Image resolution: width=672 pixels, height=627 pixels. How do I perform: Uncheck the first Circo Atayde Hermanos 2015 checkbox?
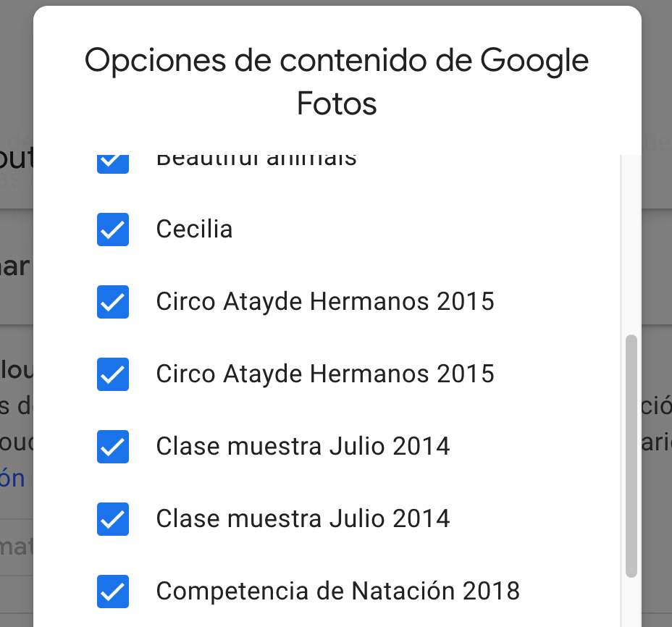(x=113, y=302)
